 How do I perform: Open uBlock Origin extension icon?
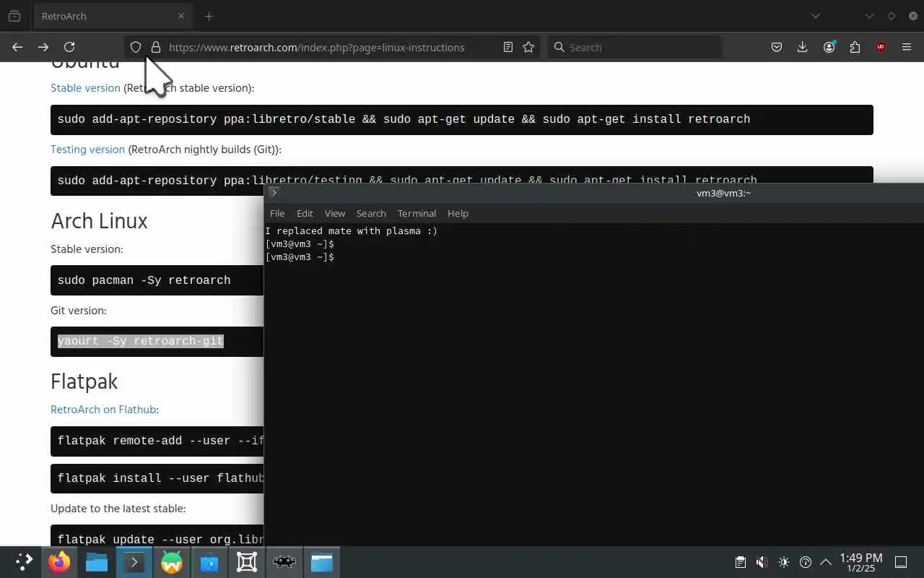click(x=881, y=47)
